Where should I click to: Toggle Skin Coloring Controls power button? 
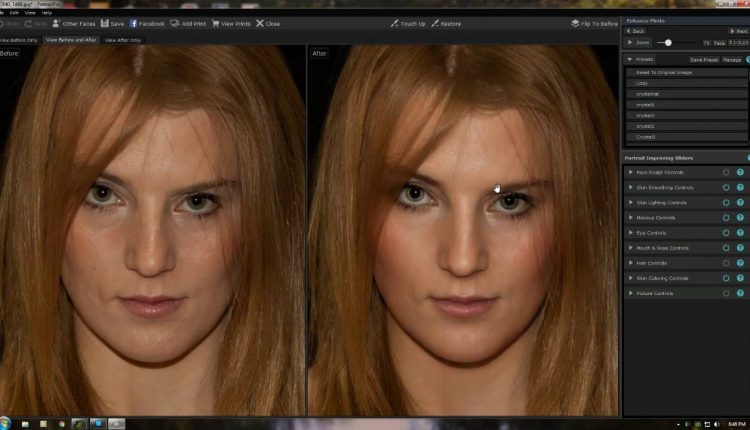point(726,278)
